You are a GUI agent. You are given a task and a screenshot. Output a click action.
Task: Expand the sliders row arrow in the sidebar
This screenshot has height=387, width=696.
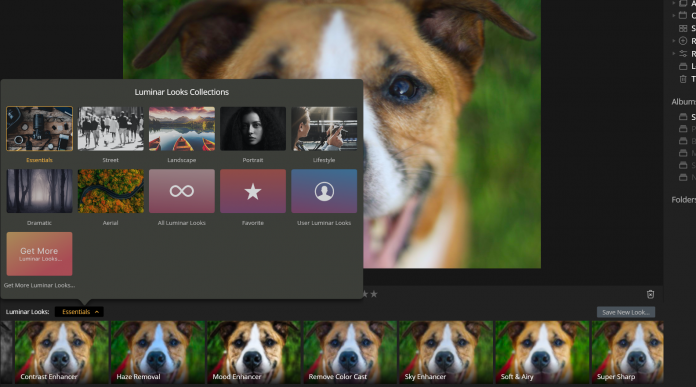pyautogui.click(x=673, y=54)
